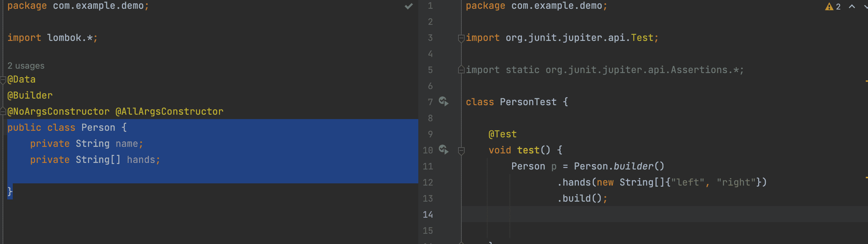Open the warnings indicator showing 2 problems
The height and width of the screenshot is (244, 868).
833,7
